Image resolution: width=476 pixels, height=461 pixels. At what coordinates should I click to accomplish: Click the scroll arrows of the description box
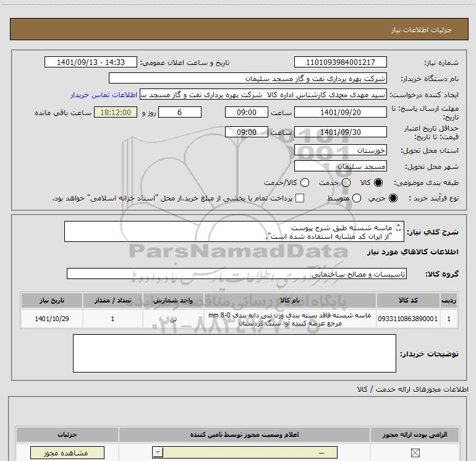398,228
